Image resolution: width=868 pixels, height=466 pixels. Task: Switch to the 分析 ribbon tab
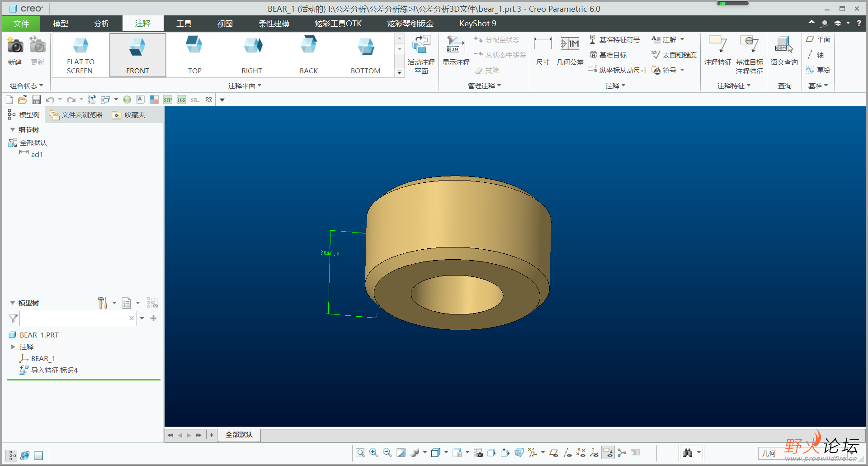[x=102, y=24]
